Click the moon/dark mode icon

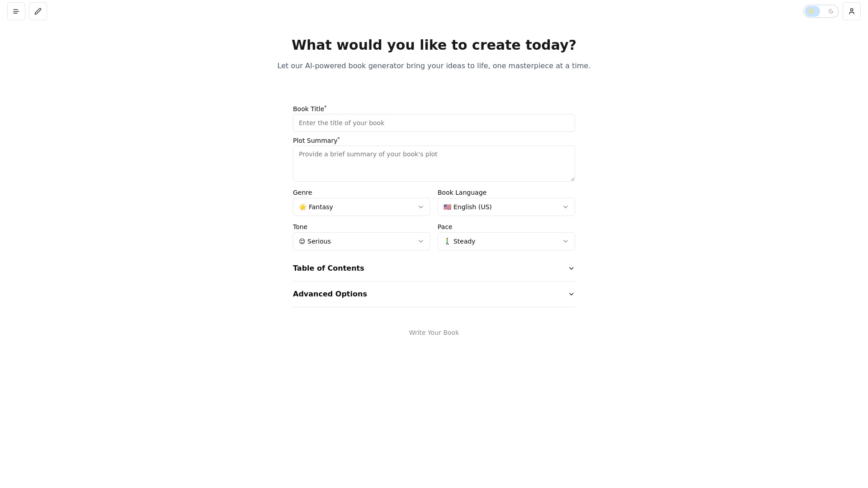pyautogui.click(x=830, y=11)
